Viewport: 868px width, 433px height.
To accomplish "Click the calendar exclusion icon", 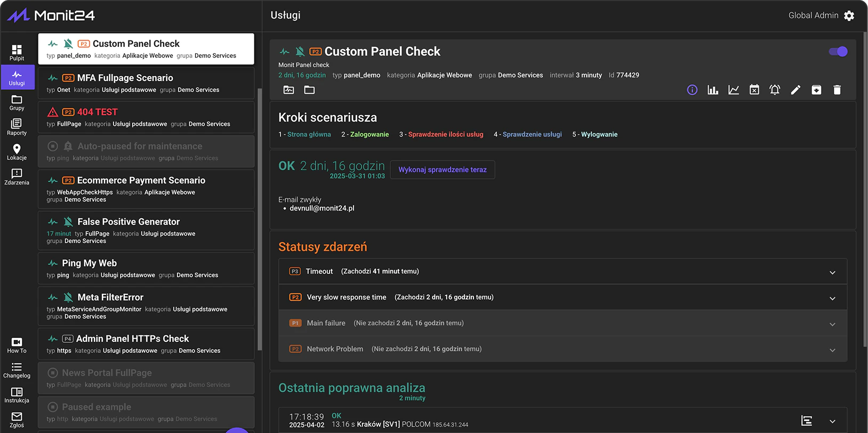I will tap(754, 90).
